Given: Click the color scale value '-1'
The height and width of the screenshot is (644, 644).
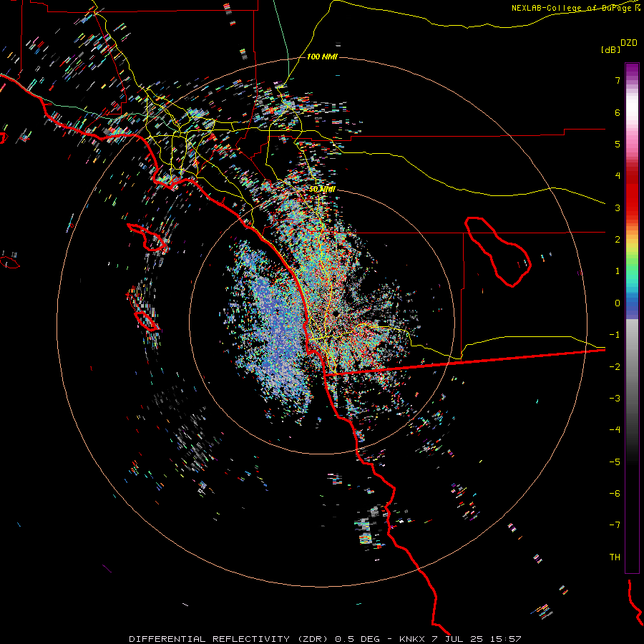Looking at the screenshot, I should (615, 335).
